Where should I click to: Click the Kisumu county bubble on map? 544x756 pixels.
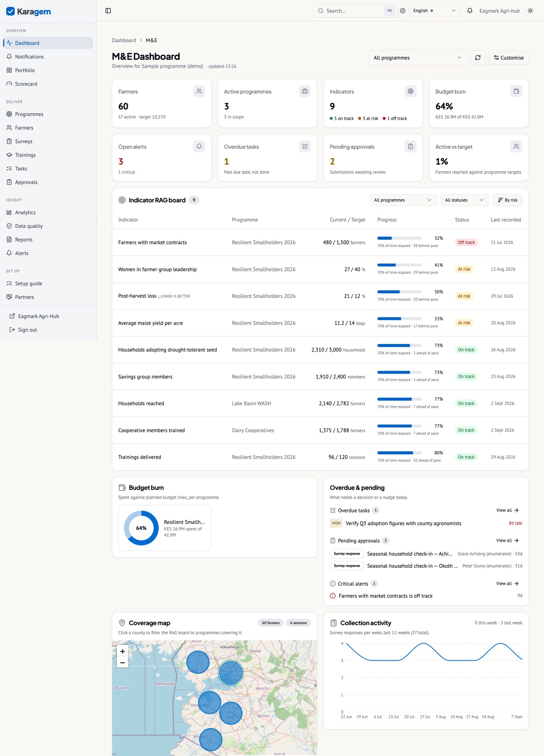230,672
